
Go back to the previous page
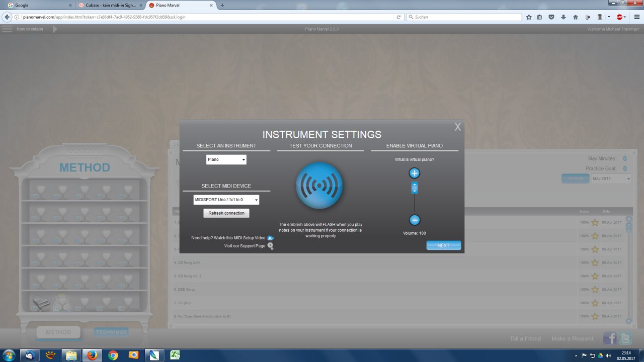point(7,17)
